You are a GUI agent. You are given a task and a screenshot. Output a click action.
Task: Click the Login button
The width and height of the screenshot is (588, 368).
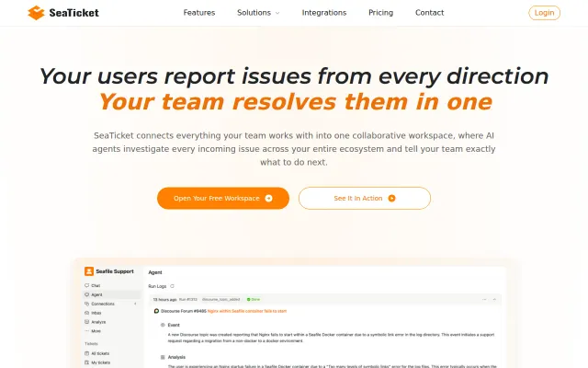tap(544, 13)
